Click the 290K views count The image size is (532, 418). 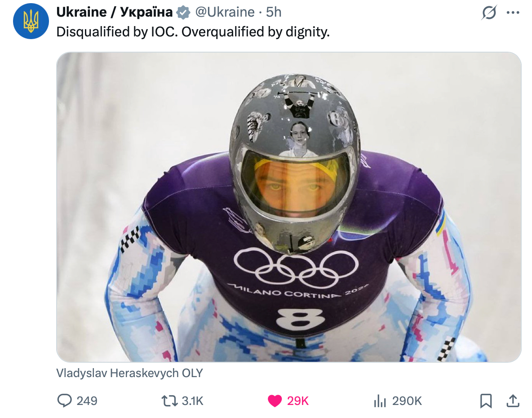coord(407,400)
